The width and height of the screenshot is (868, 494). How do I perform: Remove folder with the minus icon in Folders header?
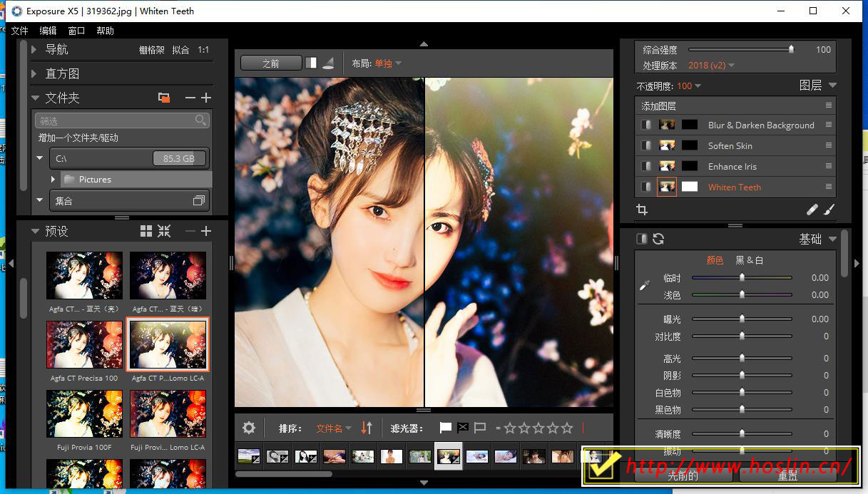coord(190,98)
